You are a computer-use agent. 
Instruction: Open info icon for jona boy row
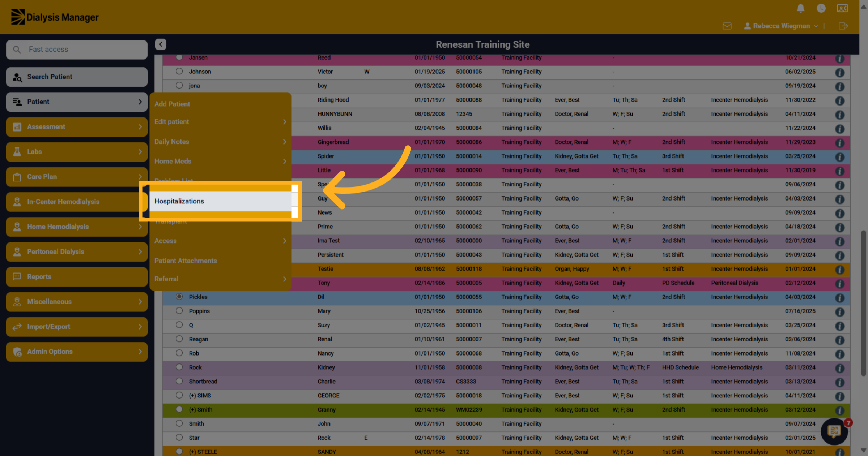[x=840, y=86]
